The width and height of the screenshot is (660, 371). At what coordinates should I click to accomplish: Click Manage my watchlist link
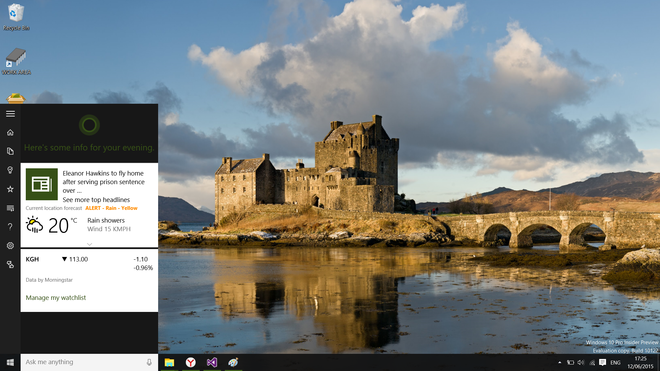[x=56, y=297]
